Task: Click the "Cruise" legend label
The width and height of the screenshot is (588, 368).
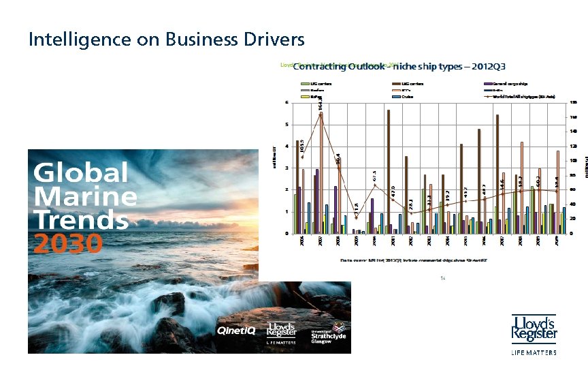Action: pos(407,97)
